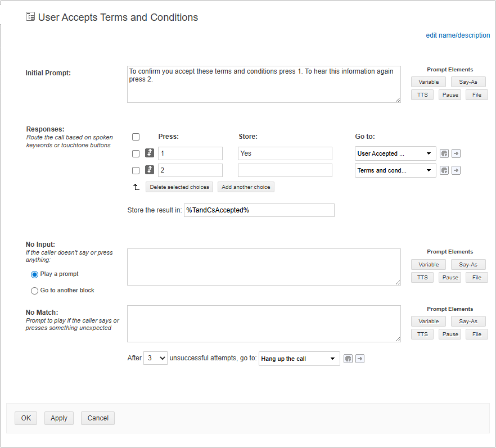Click the 'Store the result in' input field
Screen dimensions: 496x448
point(259,210)
